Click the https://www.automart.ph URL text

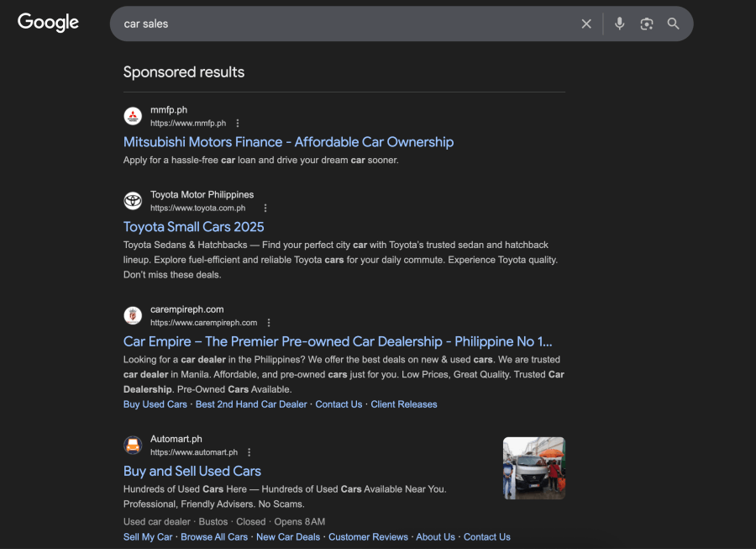pyautogui.click(x=194, y=452)
